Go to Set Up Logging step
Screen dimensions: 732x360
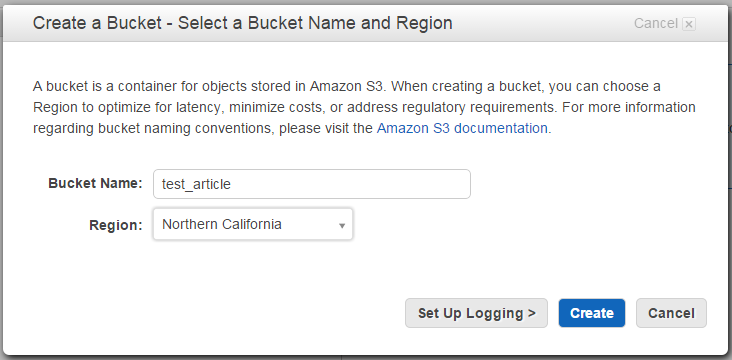tap(476, 313)
